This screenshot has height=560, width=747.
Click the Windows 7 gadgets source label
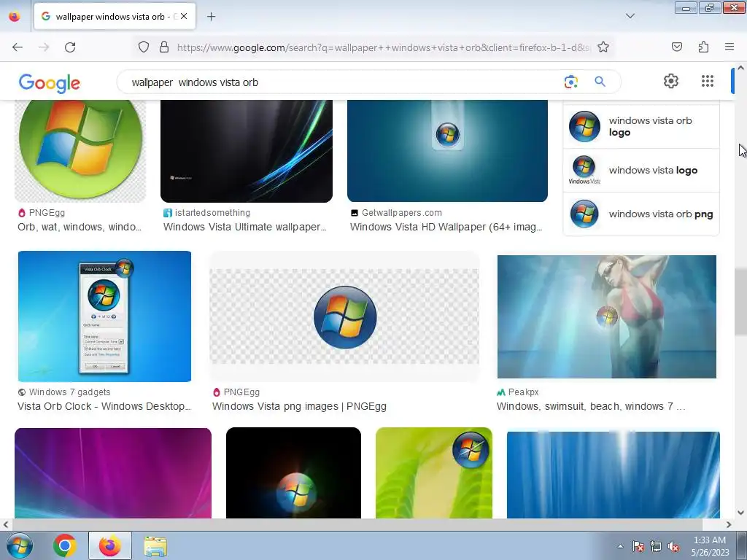pyautogui.click(x=69, y=392)
